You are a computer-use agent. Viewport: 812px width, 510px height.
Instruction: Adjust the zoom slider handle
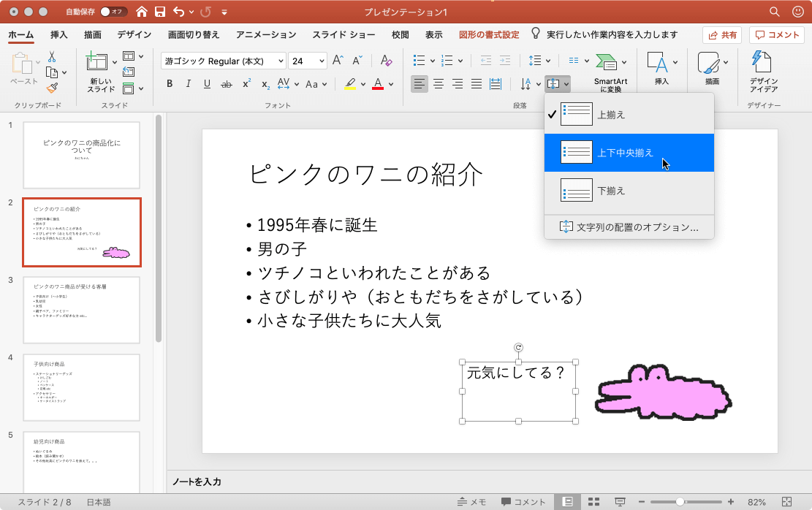(680, 502)
